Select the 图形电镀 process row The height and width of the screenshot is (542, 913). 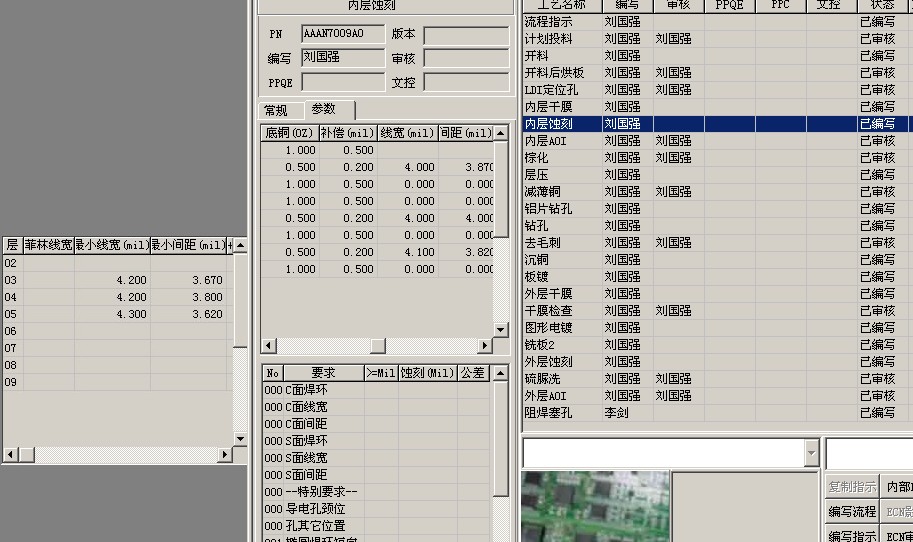pos(718,328)
